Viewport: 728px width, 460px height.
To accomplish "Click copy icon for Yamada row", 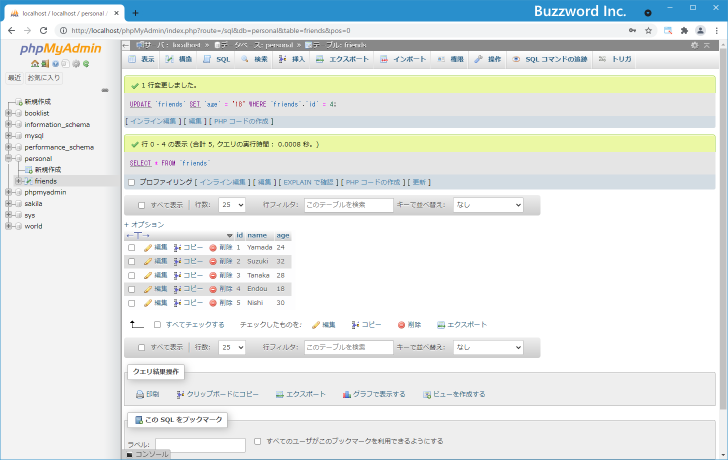I will (177, 247).
